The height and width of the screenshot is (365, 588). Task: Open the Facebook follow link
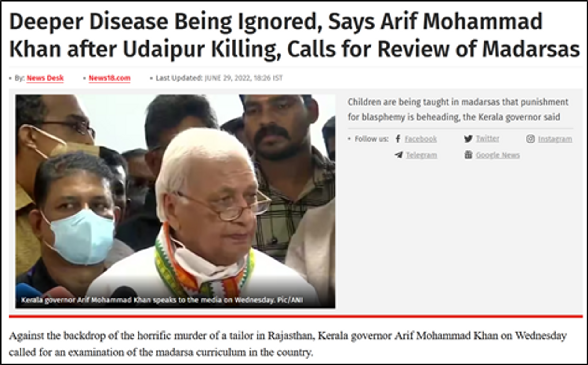[x=421, y=139]
